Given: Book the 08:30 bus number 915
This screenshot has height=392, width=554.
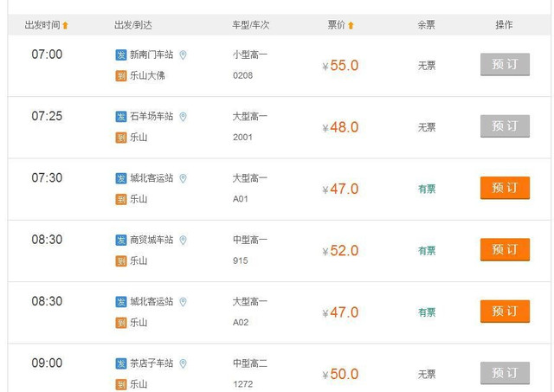Looking at the screenshot, I should (x=505, y=250).
